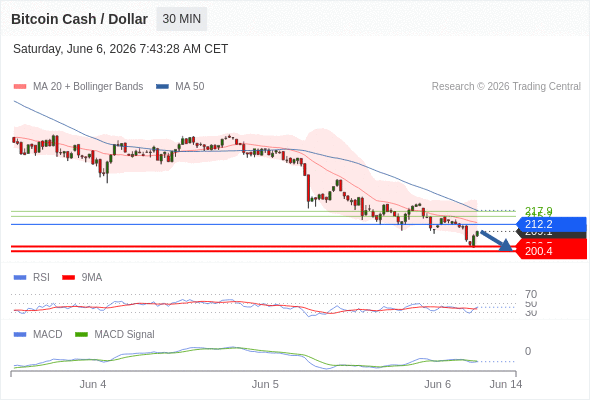Click the Jun 14 date axis label
The height and width of the screenshot is (400, 590).
point(506,385)
